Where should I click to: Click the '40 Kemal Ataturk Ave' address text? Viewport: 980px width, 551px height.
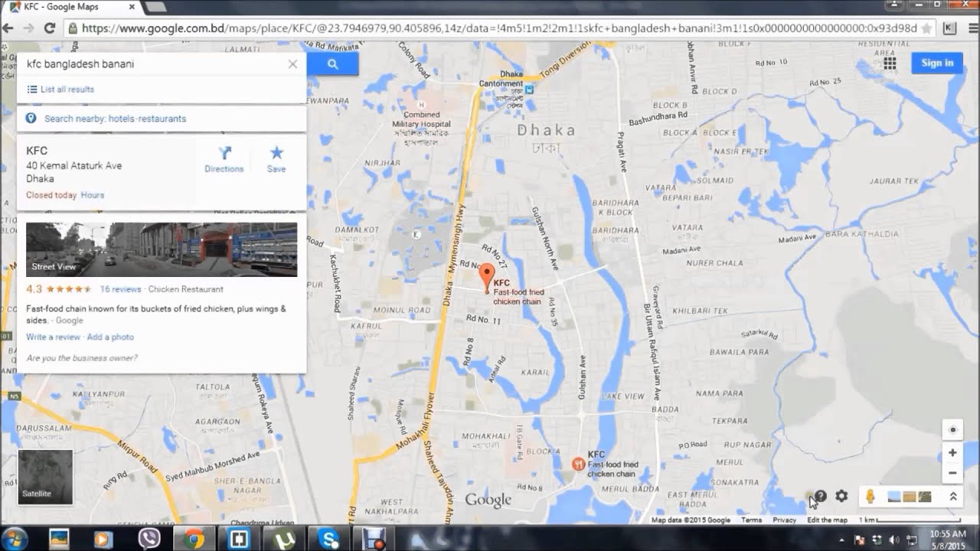74,165
